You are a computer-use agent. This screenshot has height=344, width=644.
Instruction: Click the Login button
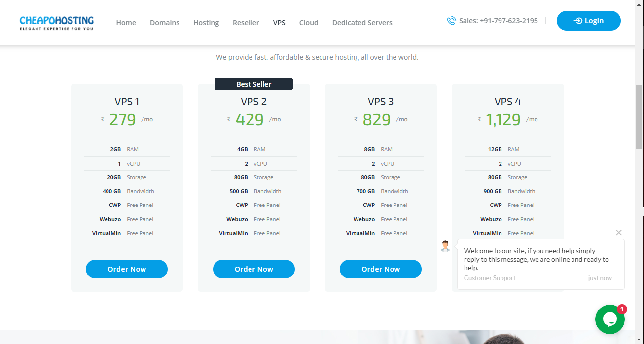click(x=589, y=21)
